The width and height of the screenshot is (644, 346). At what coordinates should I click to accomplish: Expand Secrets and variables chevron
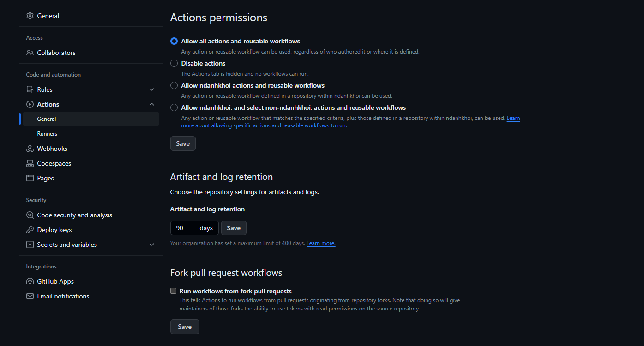[x=152, y=245]
